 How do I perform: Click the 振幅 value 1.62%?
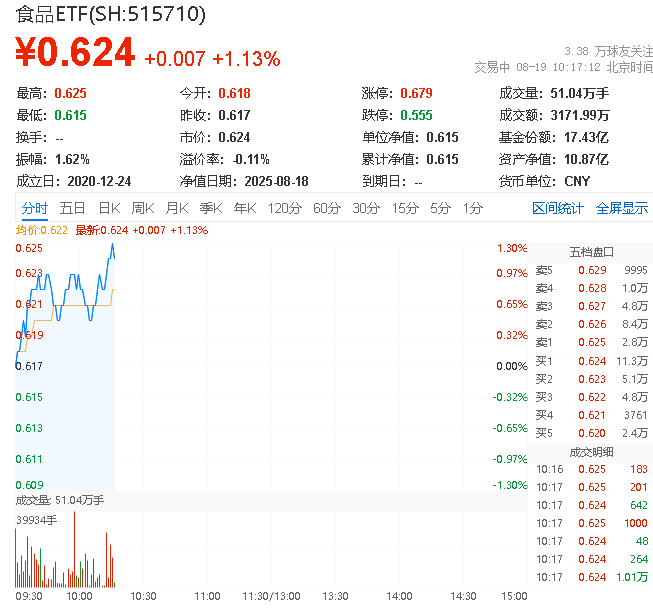(72, 159)
